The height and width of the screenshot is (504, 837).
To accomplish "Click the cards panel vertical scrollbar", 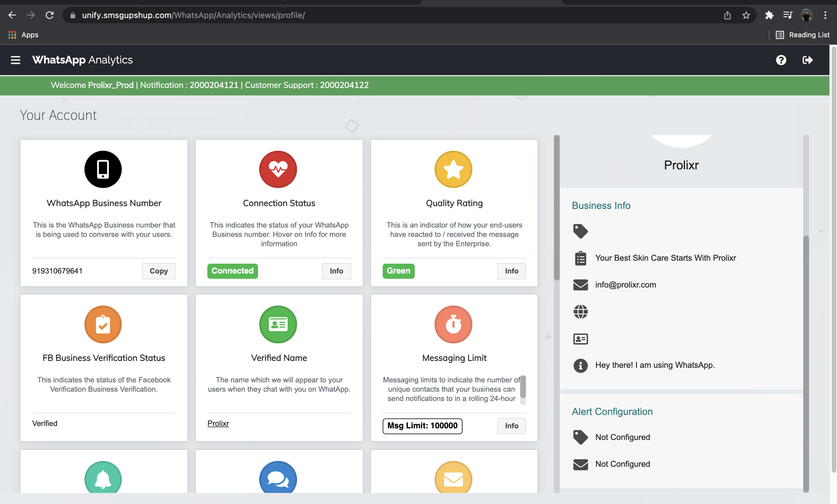I will click(557, 208).
